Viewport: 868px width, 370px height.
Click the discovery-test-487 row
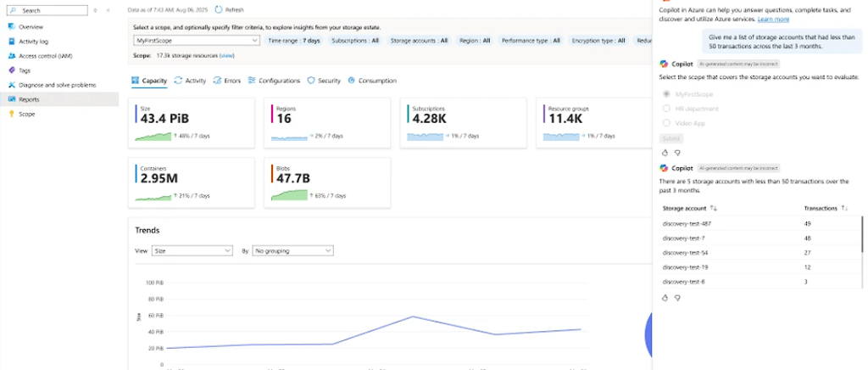point(759,224)
